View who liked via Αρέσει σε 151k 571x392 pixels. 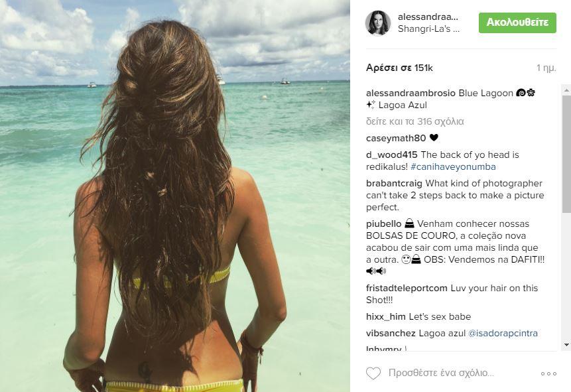[399, 68]
